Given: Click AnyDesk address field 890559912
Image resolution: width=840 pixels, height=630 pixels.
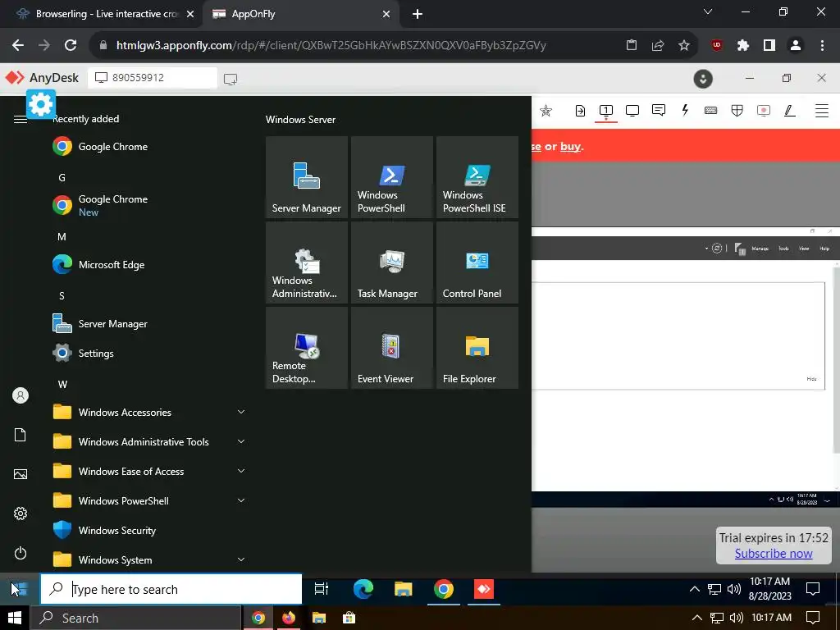Looking at the screenshot, I should tap(153, 78).
